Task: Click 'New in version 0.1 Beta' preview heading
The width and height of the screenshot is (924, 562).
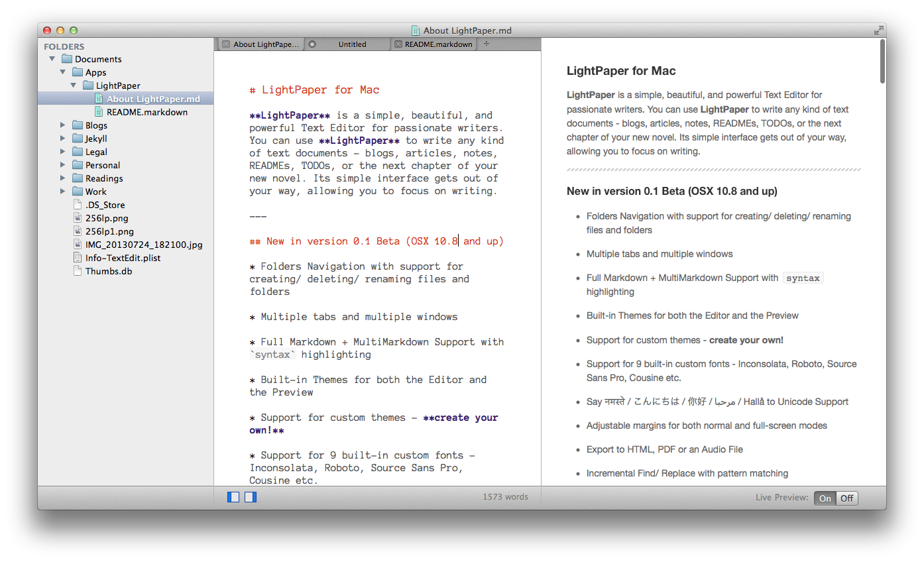Action: tap(672, 191)
